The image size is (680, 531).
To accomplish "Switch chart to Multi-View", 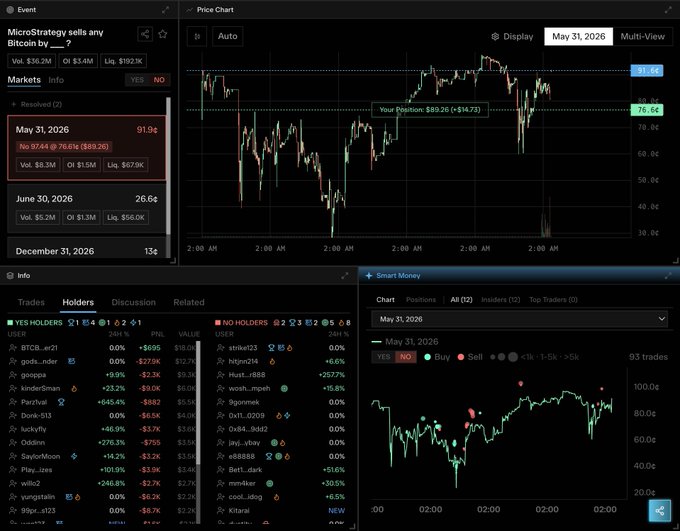I will point(642,36).
